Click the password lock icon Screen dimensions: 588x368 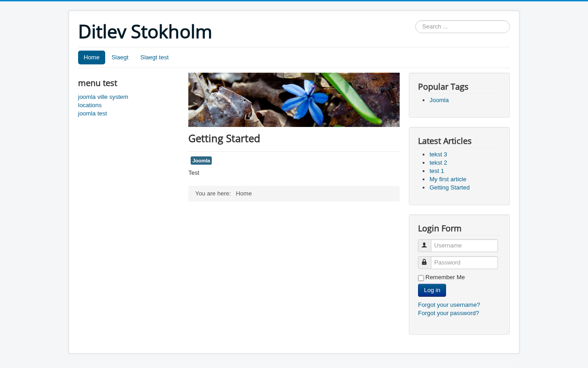[424, 263]
